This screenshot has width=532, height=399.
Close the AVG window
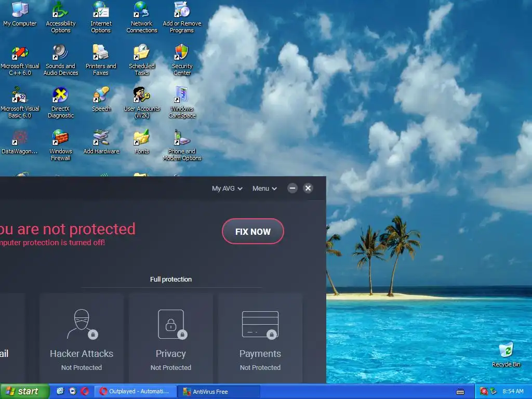coord(308,188)
